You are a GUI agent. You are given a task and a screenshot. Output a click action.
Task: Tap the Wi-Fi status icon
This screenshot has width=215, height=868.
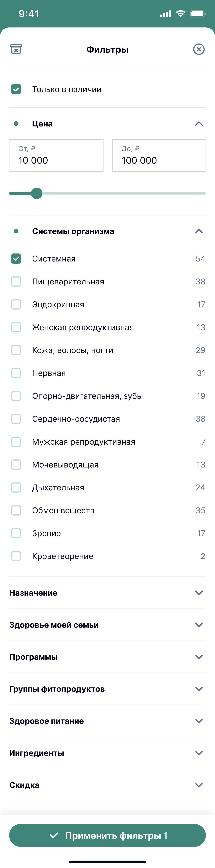point(181,14)
